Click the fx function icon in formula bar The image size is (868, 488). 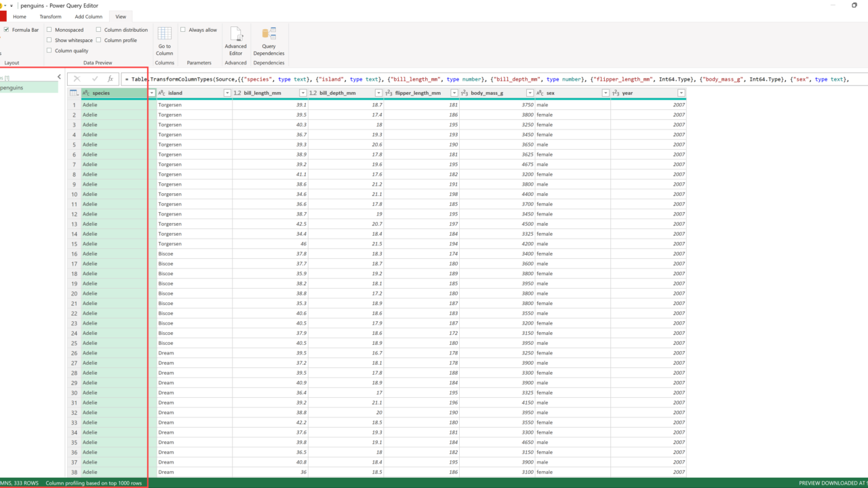111,79
